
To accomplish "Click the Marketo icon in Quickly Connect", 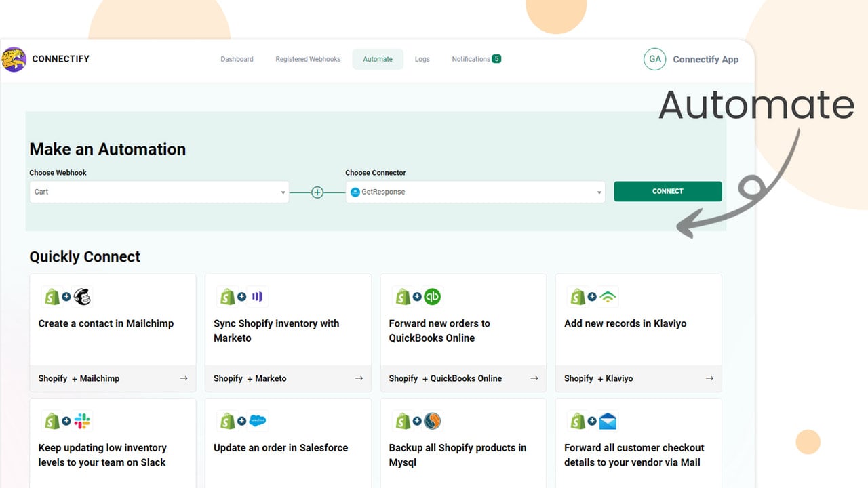I will pos(258,297).
